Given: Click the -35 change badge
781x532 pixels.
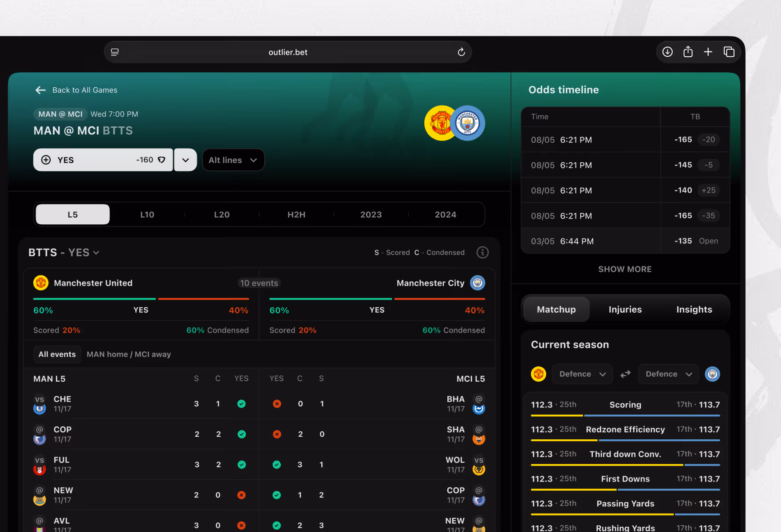Looking at the screenshot, I should pos(709,215).
